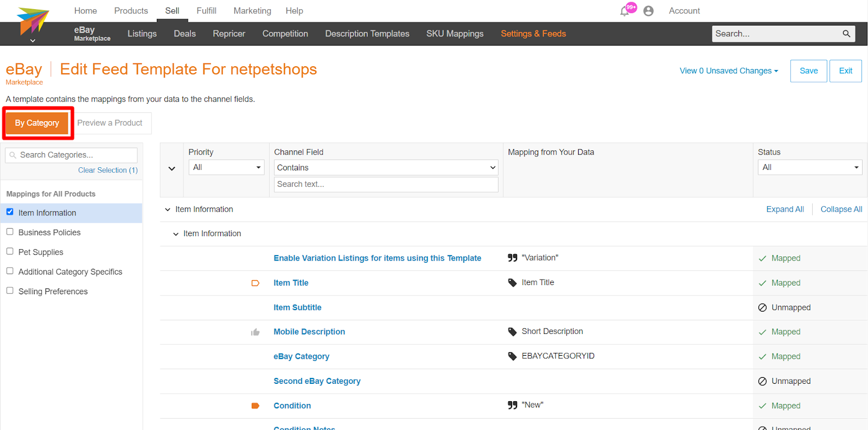Open the Status filter dropdown
The image size is (868, 430).
(x=810, y=167)
